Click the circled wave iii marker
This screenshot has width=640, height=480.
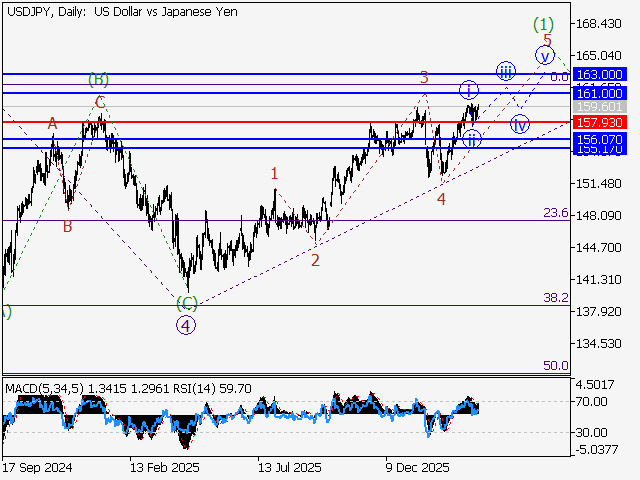pos(505,70)
